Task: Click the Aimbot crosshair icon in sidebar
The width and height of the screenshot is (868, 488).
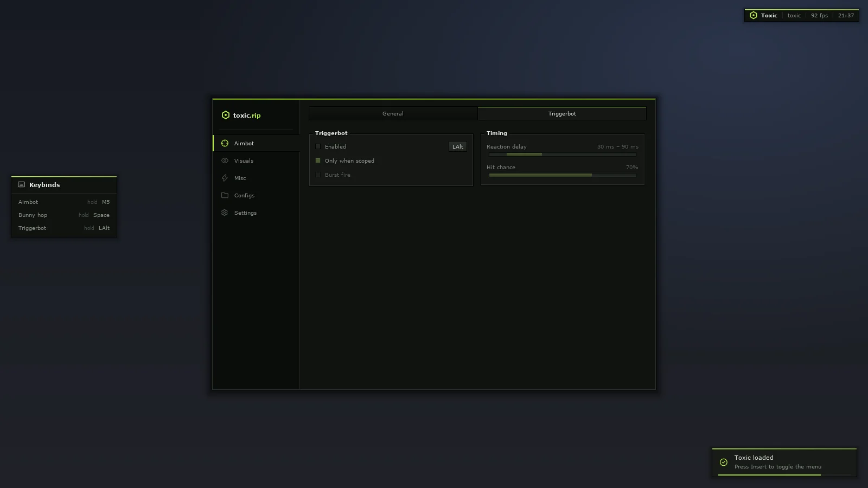Action: (x=225, y=143)
